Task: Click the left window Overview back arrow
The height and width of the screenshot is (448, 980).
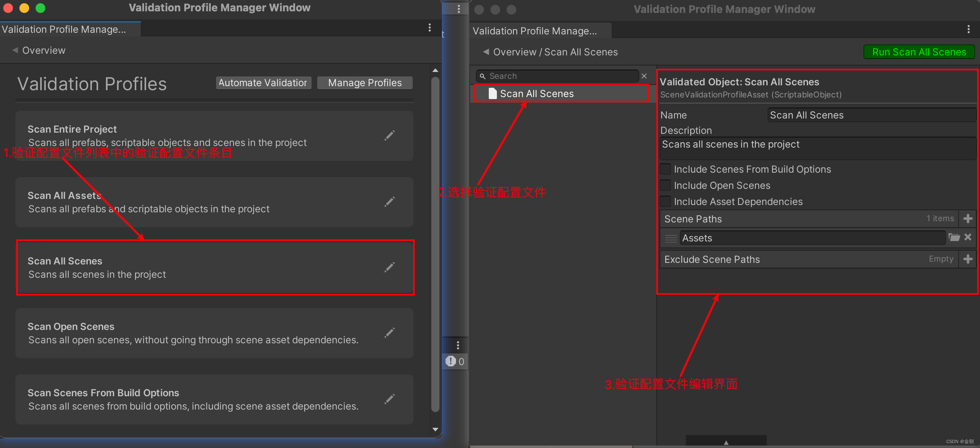Action: pos(15,51)
